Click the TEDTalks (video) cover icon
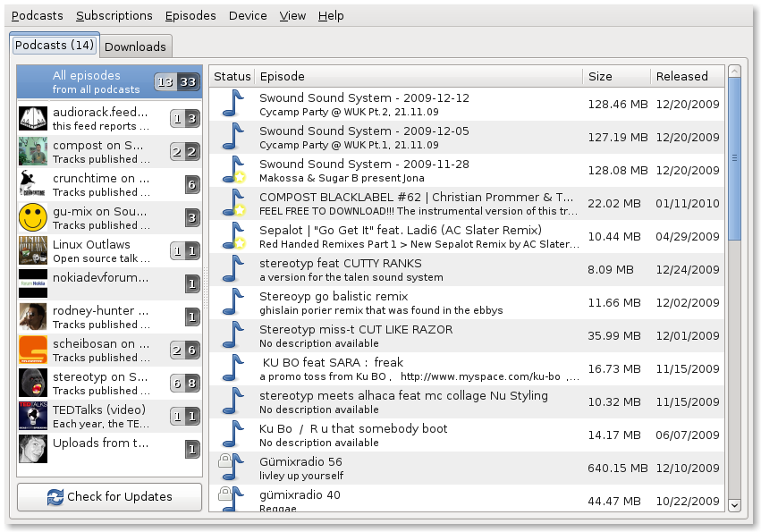This screenshot has width=761, height=532. click(33, 416)
